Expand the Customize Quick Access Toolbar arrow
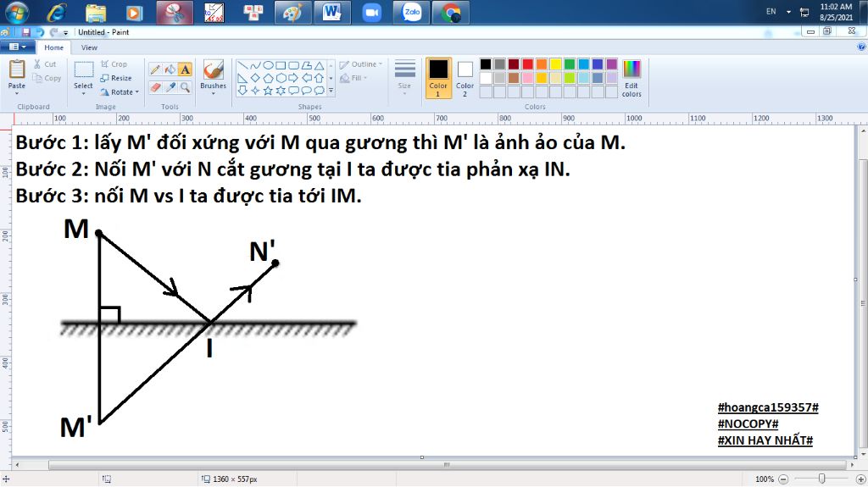The height and width of the screenshot is (487, 868). [66, 33]
